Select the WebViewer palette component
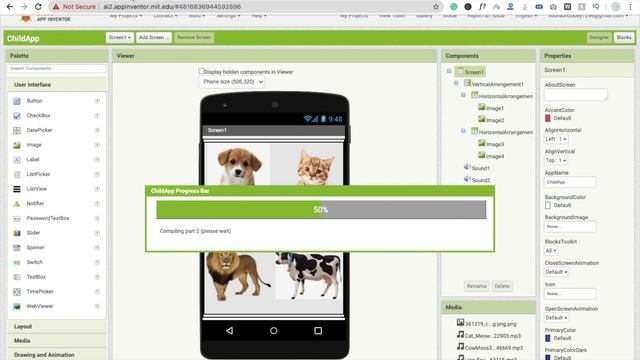This screenshot has height=360, width=640. (x=40, y=307)
